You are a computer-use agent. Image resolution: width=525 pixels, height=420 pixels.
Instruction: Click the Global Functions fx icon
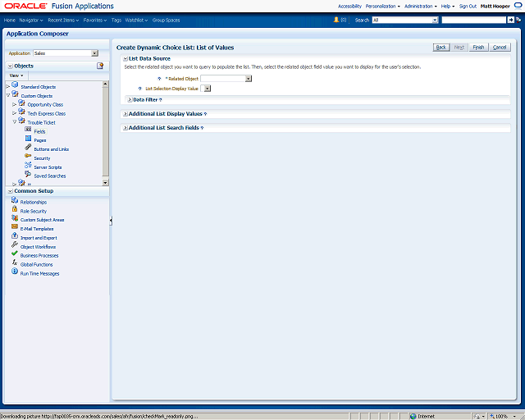15,262
